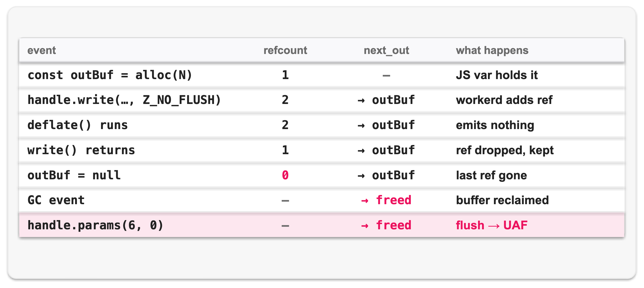
Task: Click the "next_out" column header
Action: 386,50
